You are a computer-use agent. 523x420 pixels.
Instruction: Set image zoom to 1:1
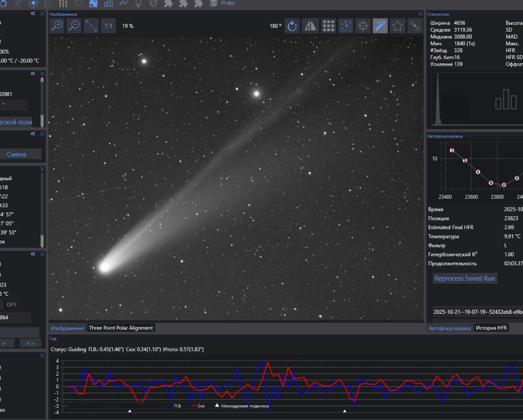108,26
